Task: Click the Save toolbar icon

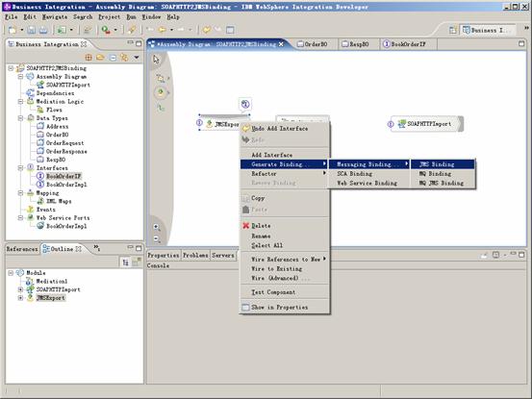Action: (x=31, y=30)
